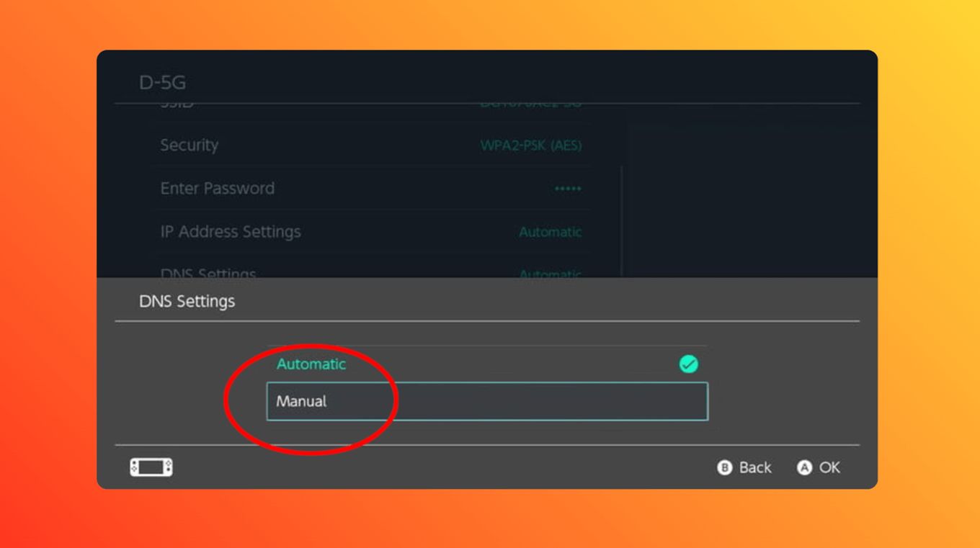
Task: Click the highlighted Manual option box
Action: pos(487,401)
